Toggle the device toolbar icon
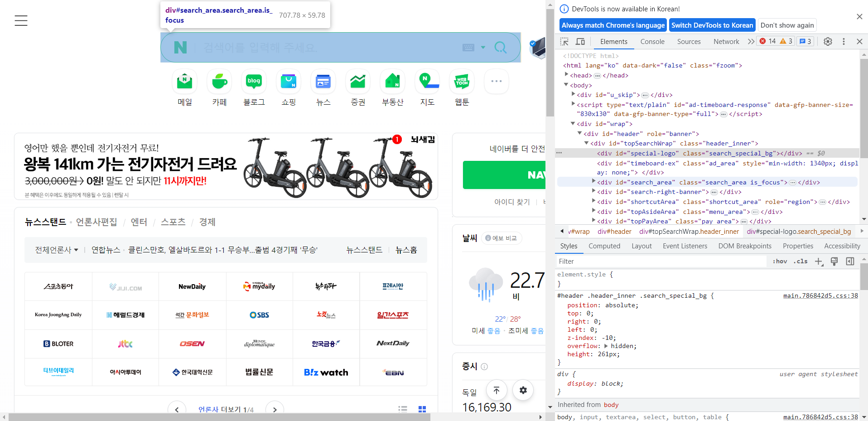This screenshot has height=421, width=868. click(580, 41)
